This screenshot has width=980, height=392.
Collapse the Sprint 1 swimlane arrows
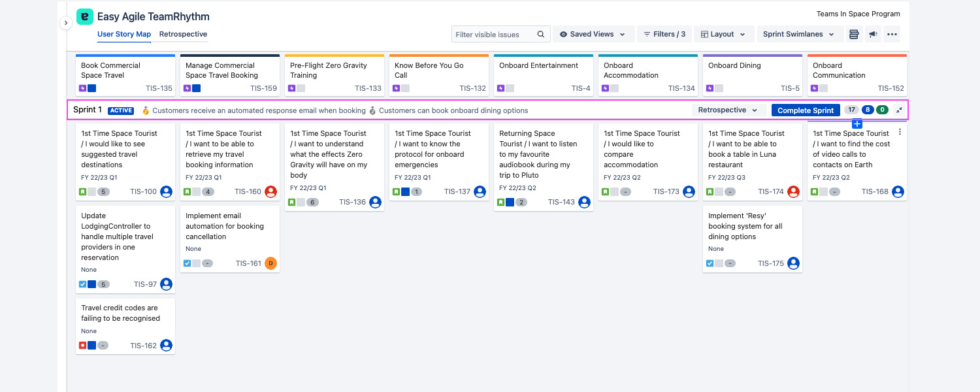point(899,110)
